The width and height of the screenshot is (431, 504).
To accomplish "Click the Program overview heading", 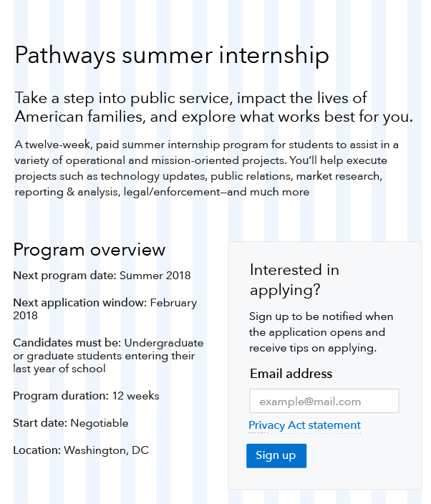I will pos(89,250).
